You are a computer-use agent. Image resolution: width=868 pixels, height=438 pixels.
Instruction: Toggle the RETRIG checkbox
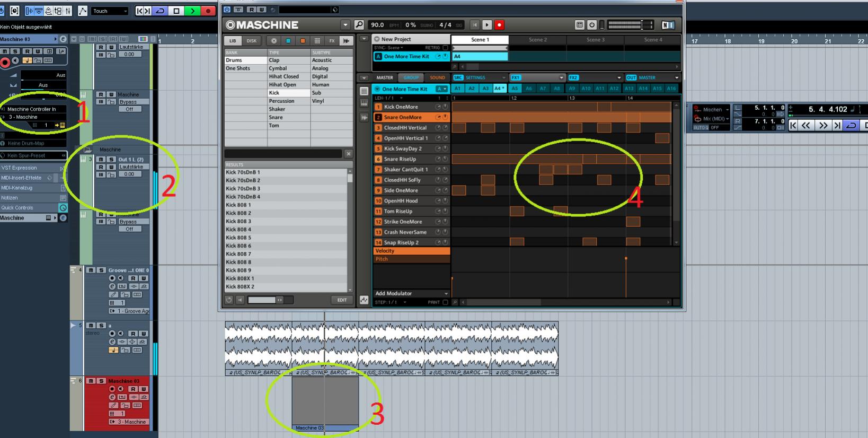pos(446,48)
